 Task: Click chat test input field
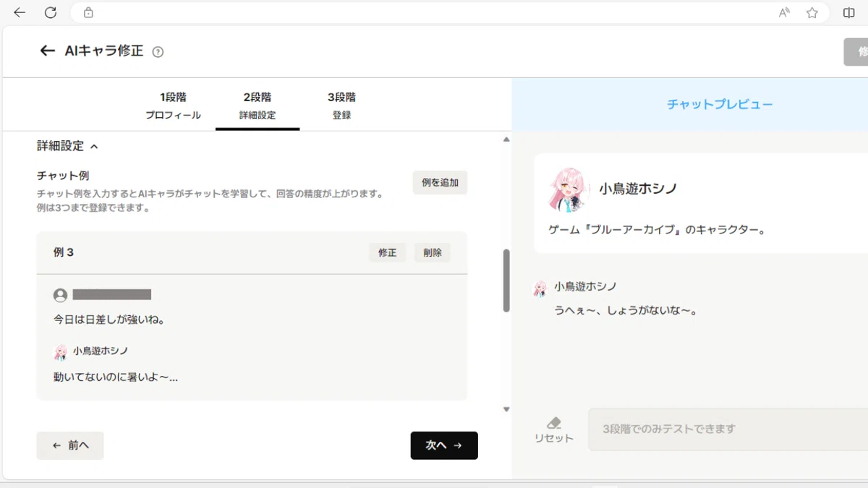tap(728, 429)
